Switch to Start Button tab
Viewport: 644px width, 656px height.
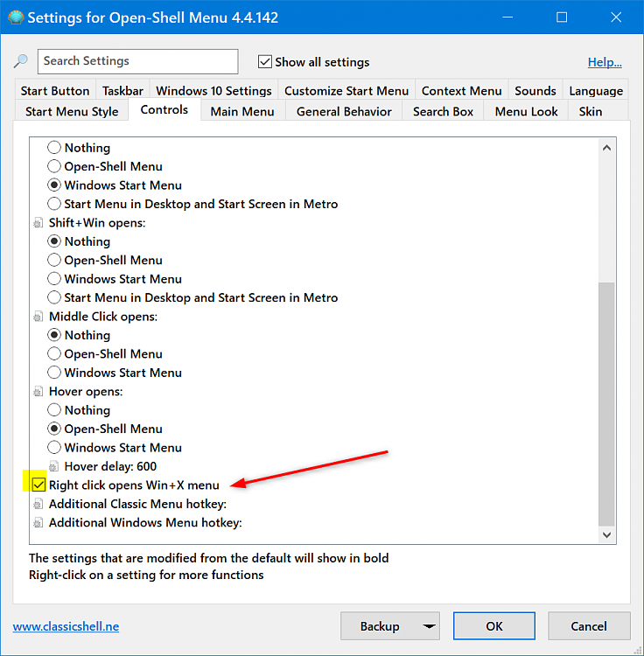55,91
